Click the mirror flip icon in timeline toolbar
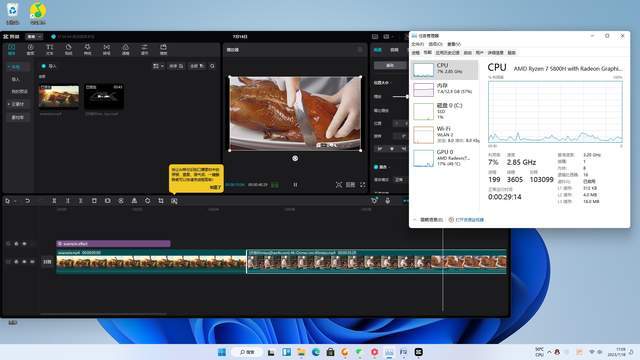 (x=134, y=201)
